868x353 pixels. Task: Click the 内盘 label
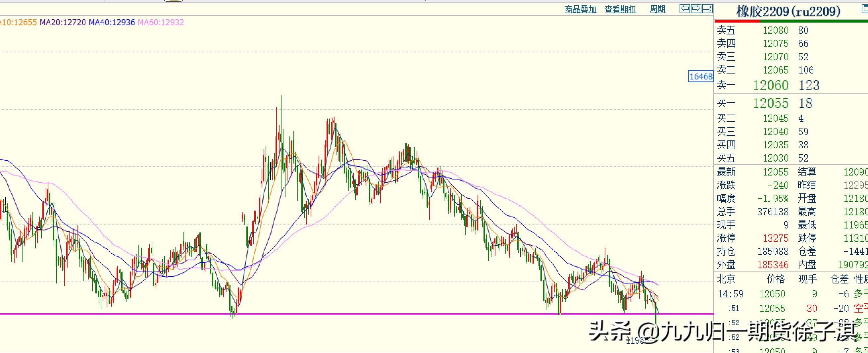807,265
